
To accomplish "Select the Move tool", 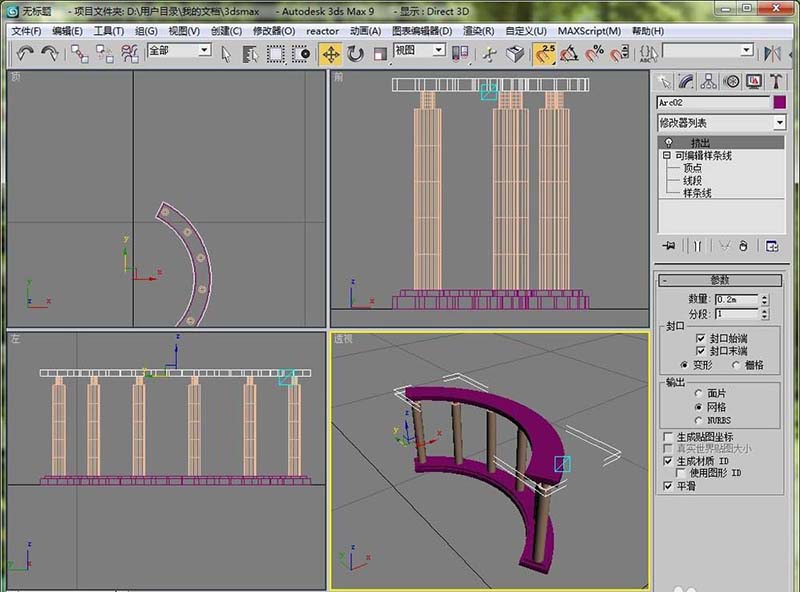I will [x=330, y=53].
